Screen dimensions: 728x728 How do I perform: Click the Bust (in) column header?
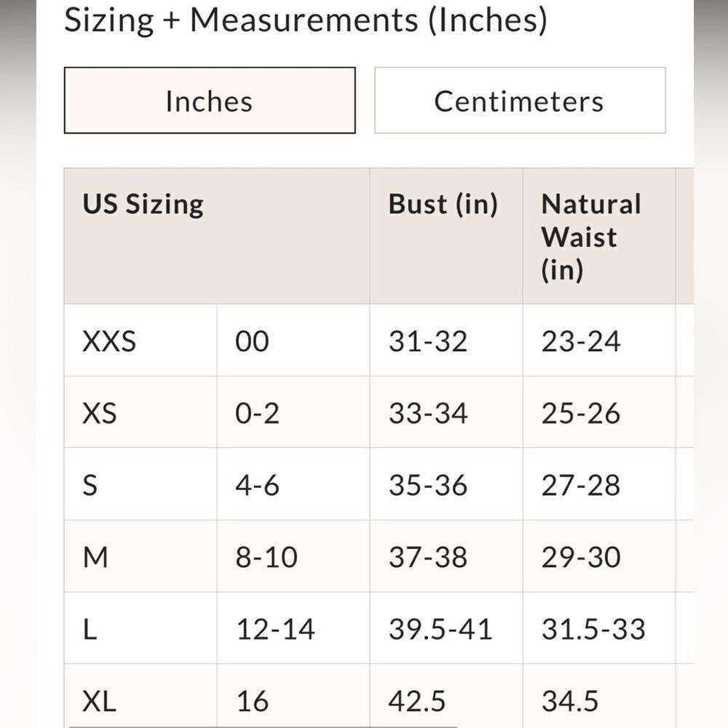click(x=443, y=204)
